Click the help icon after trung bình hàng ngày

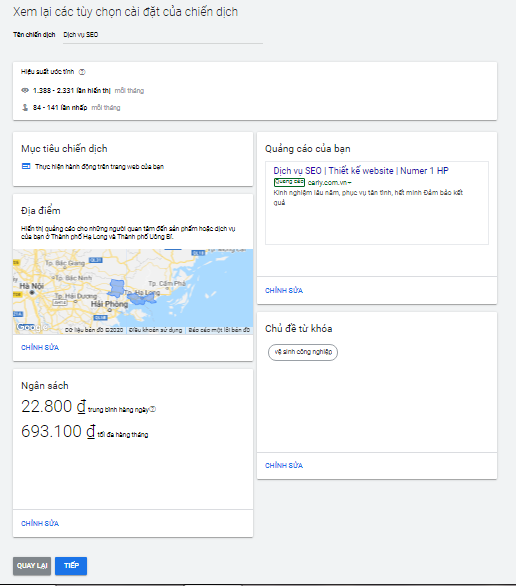coord(153,409)
